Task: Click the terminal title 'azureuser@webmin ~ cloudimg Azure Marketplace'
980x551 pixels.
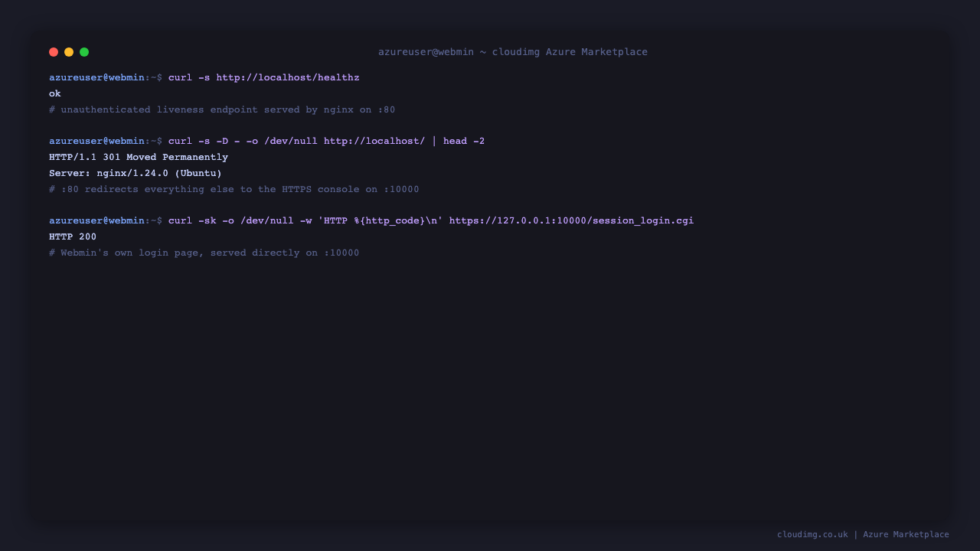Action: (x=513, y=52)
